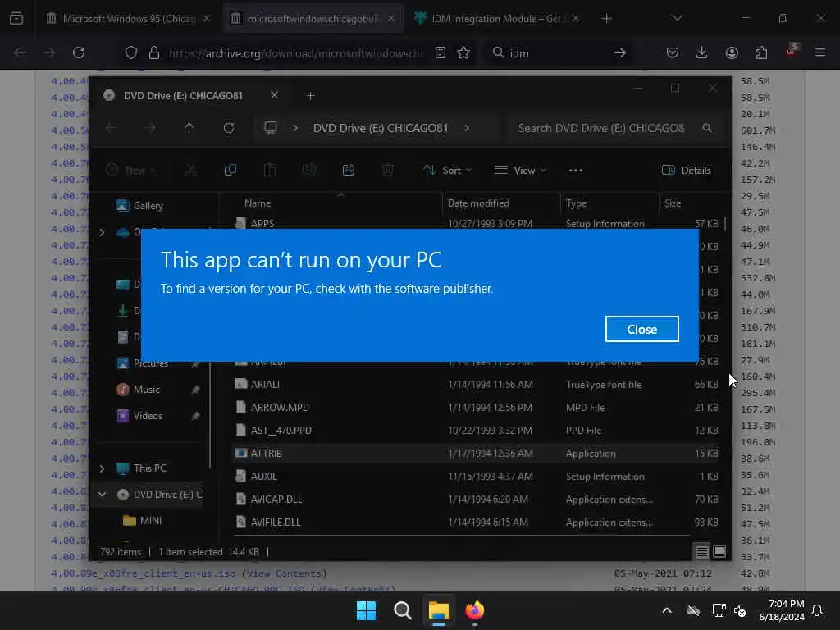Image resolution: width=840 pixels, height=630 pixels.
Task: Open the Windows Start menu
Action: (x=367, y=610)
